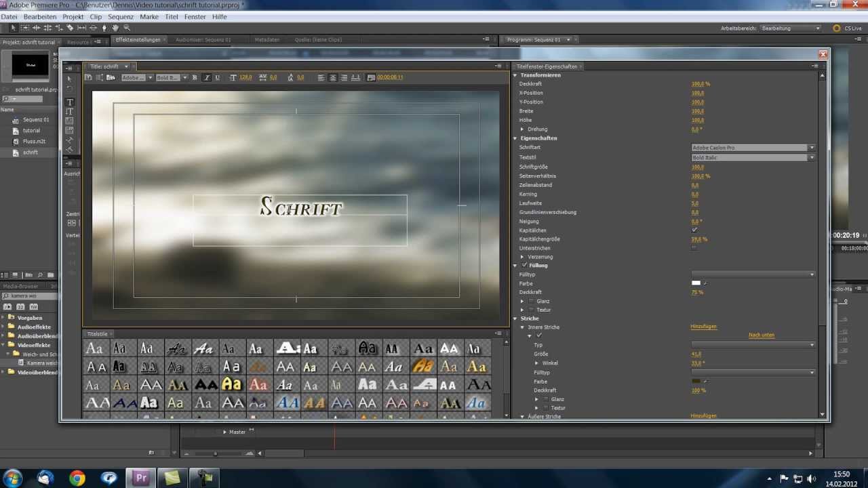Uncheck the Kapitälchen checkbox
The width and height of the screenshot is (868, 488).
694,230
